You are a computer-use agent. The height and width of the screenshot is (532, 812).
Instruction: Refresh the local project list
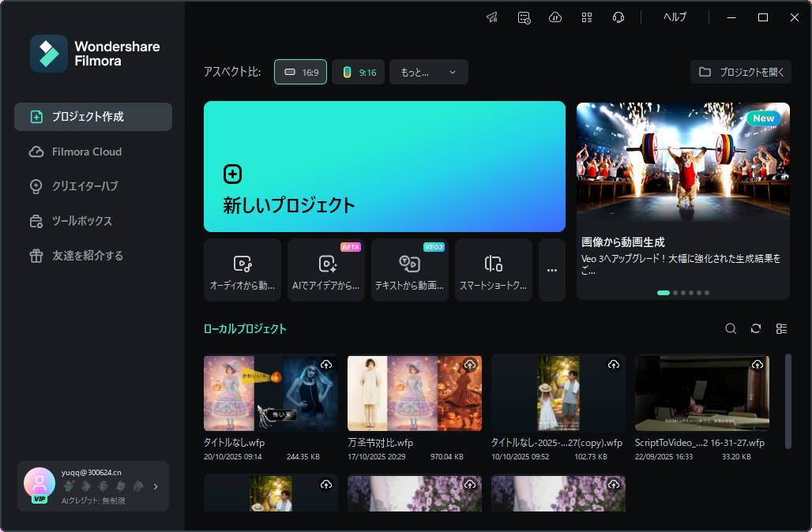pyautogui.click(x=756, y=328)
